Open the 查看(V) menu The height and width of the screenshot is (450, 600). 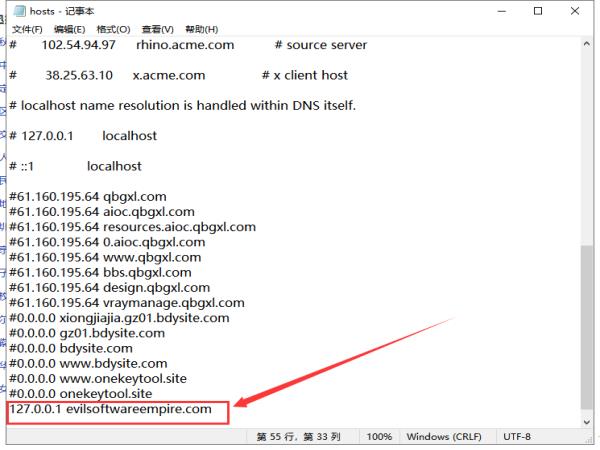[x=158, y=29]
